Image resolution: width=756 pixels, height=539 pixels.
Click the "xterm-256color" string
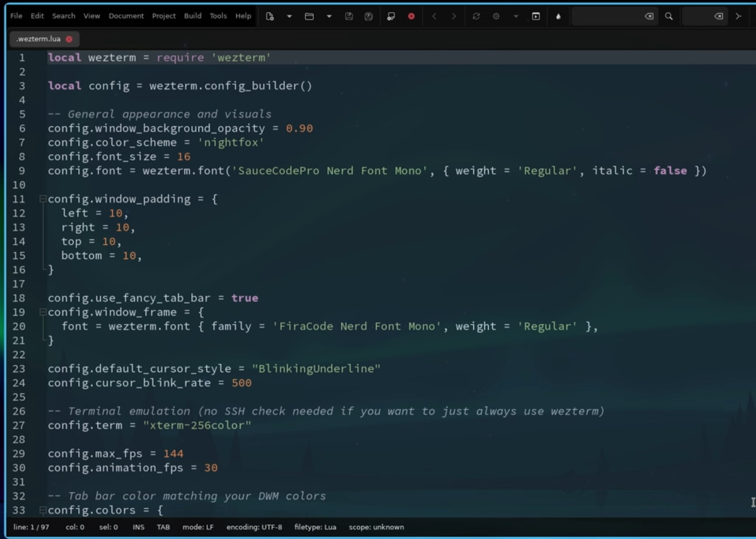pyautogui.click(x=197, y=425)
